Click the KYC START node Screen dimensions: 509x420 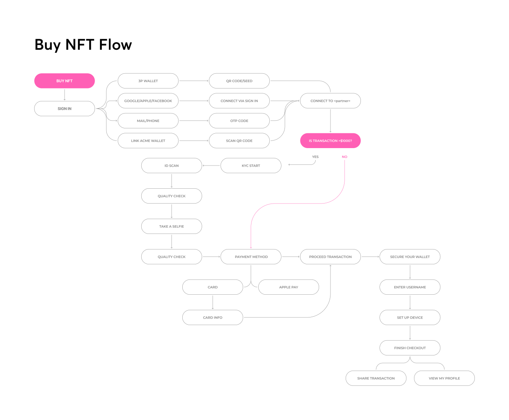251,166
